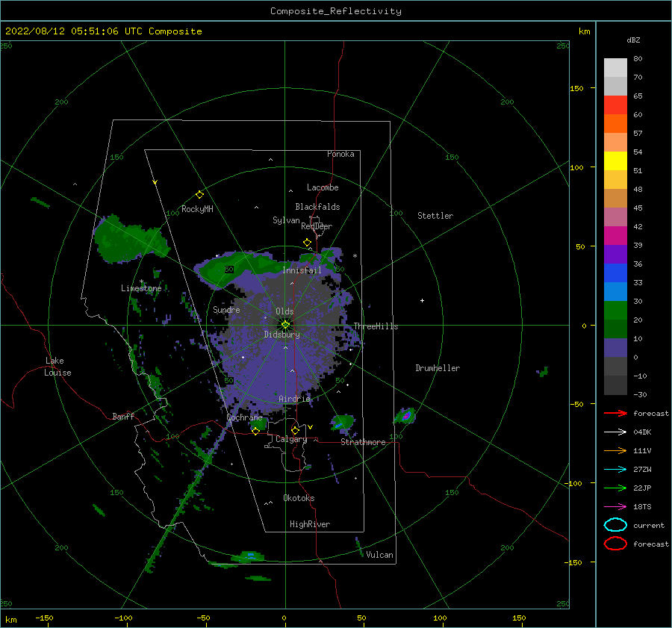672x628 pixels.
Task: Select the Vulcan label
Action: pyautogui.click(x=379, y=555)
